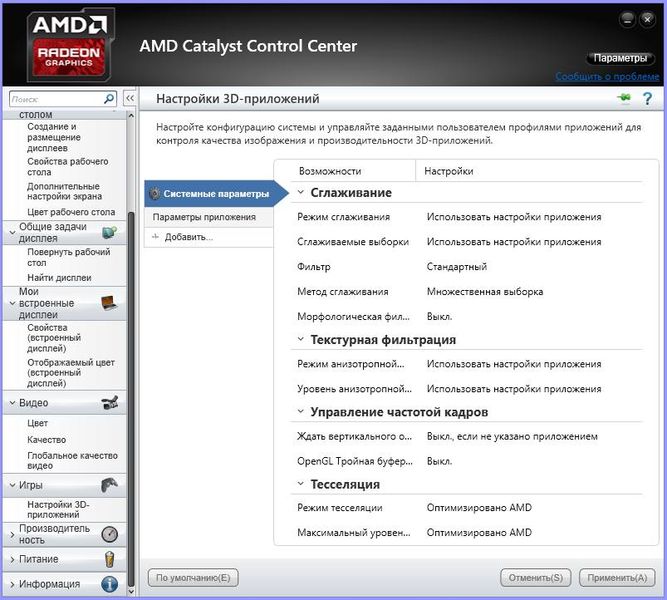The image size is (667, 600).
Task: Click the Применить(A) button
Action: coord(617,577)
